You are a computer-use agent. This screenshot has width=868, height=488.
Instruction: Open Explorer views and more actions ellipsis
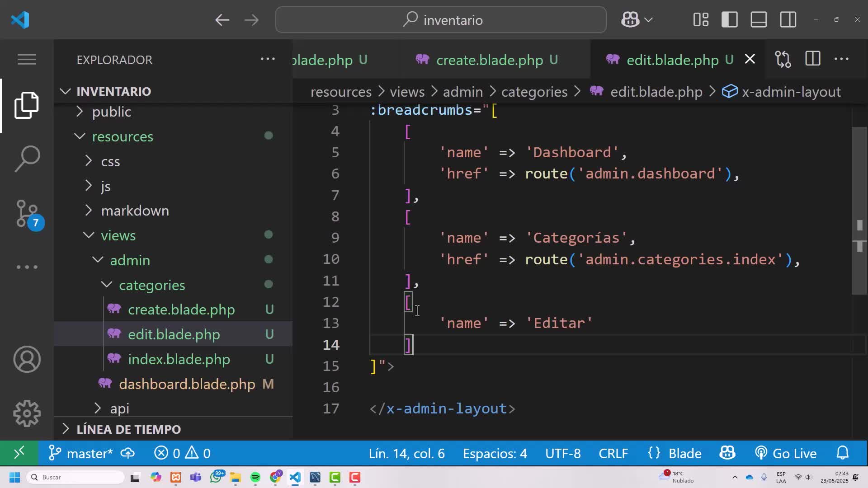tap(268, 59)
